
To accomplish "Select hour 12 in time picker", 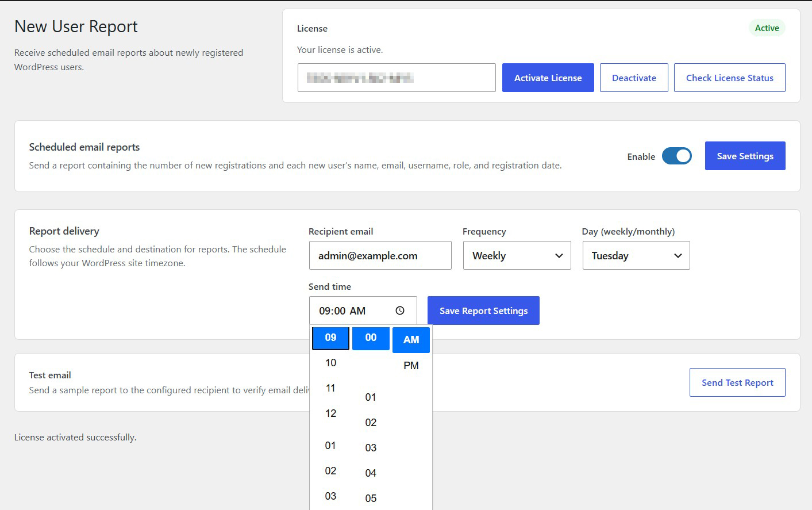I will point(330,413).
